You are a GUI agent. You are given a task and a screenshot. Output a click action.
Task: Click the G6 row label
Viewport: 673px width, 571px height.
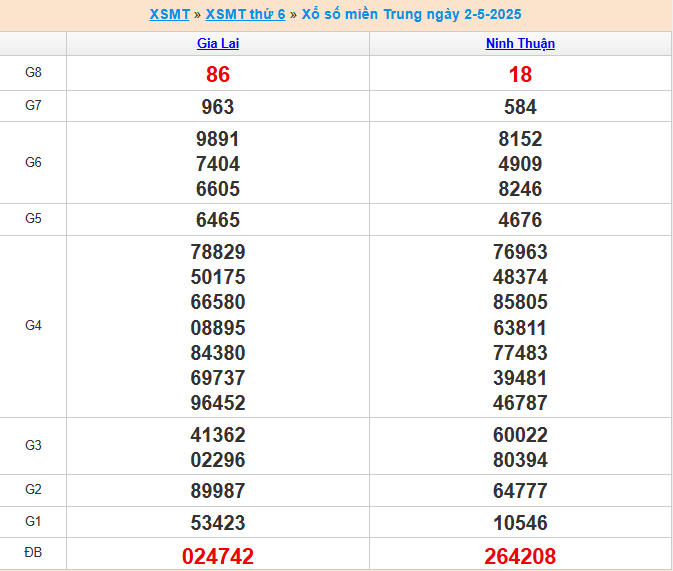[x=33, y=162]
